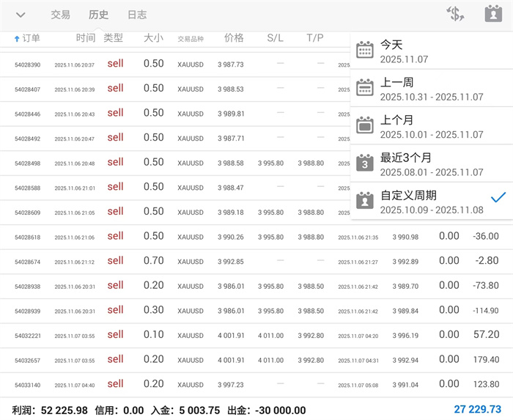Click the 0.70 size value
Image resolution: width=513 pixels, height=420 pixels.
(x=153, y=261)
